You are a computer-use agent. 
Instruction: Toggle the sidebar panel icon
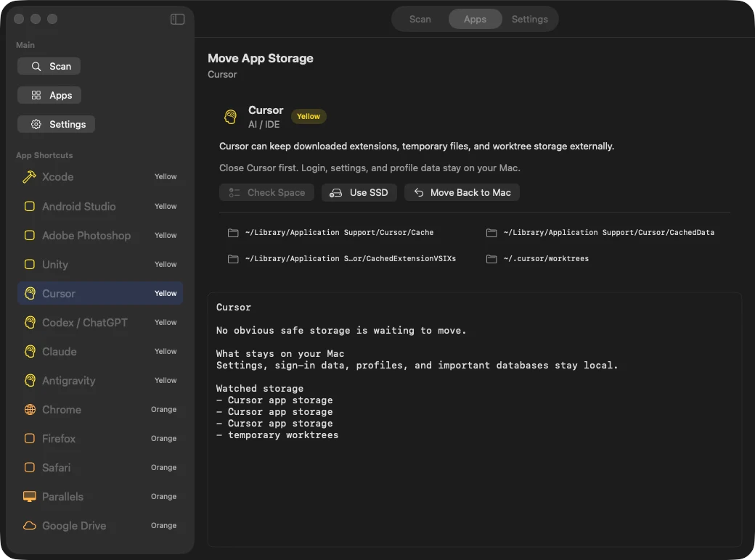177,19
